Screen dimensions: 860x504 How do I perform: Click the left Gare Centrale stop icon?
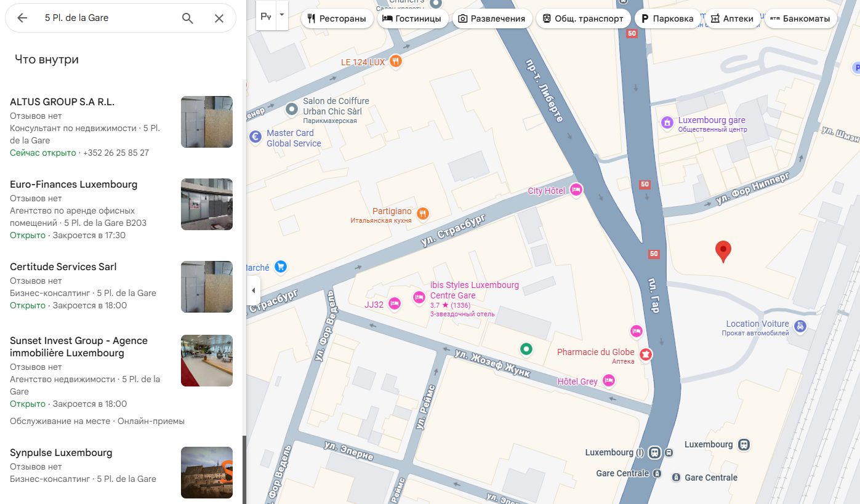click(x=657, y=473)
